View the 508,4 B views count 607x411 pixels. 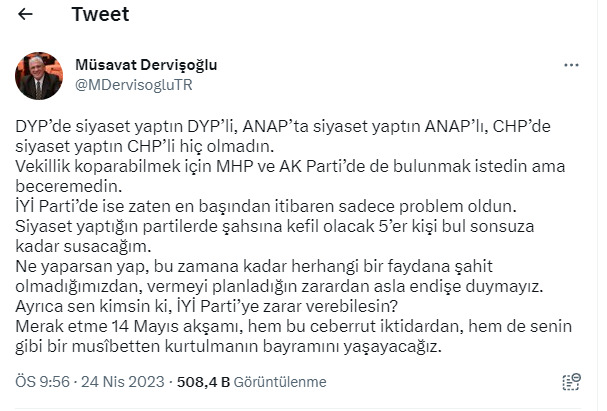tap(203, 382)
